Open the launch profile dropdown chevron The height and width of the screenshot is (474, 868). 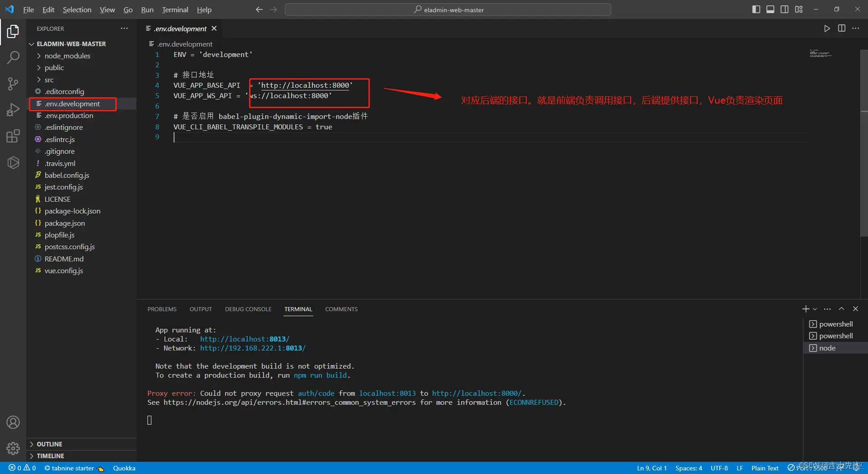click(x=815, y=309)
